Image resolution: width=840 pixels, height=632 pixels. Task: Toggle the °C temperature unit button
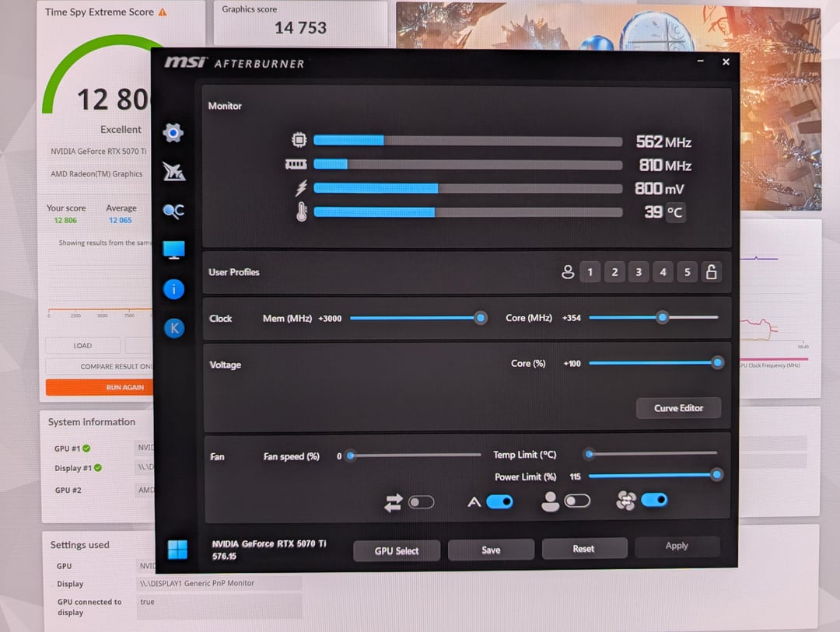tap(675, 213)
